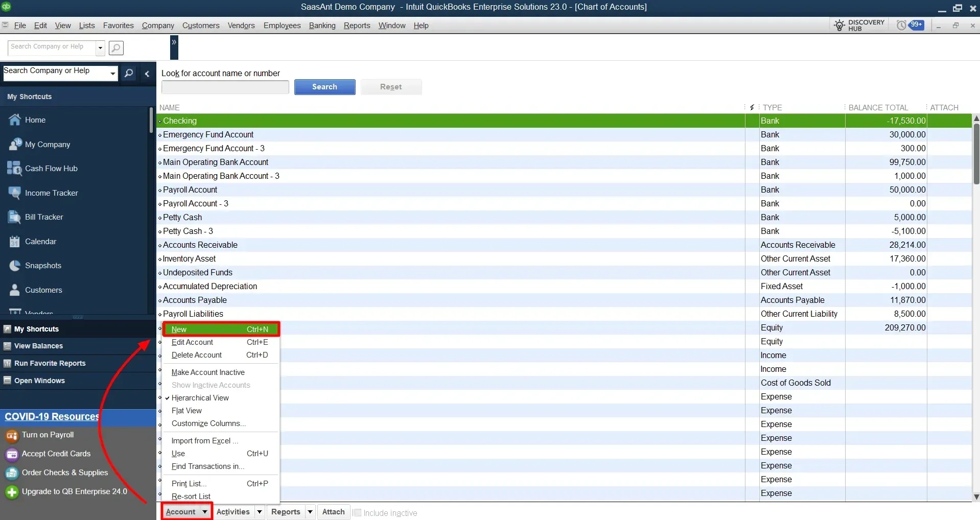980x520 pixels.
Task: Open the My Company shortcut icon
Action: 15,145
